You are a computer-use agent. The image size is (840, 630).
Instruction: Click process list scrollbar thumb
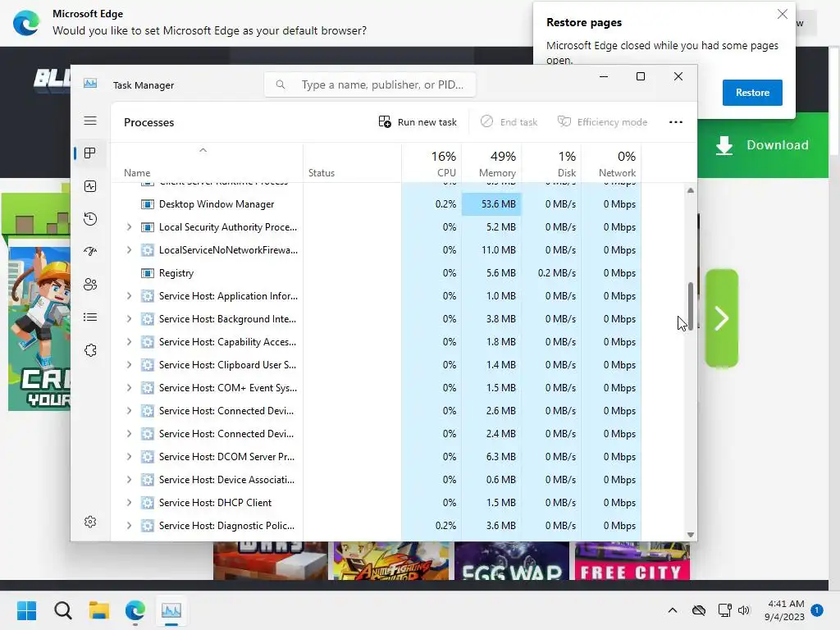691,306
